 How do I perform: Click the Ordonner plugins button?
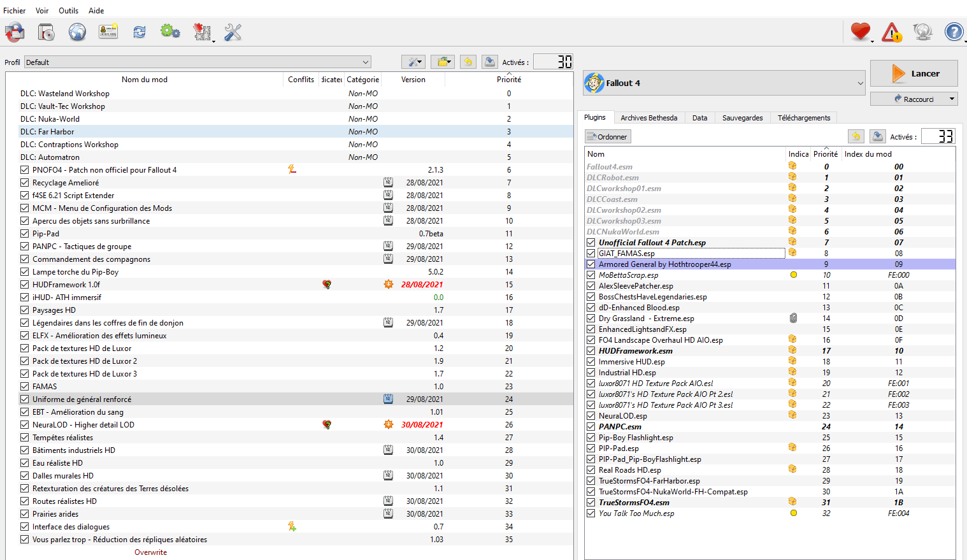point(608,137)
